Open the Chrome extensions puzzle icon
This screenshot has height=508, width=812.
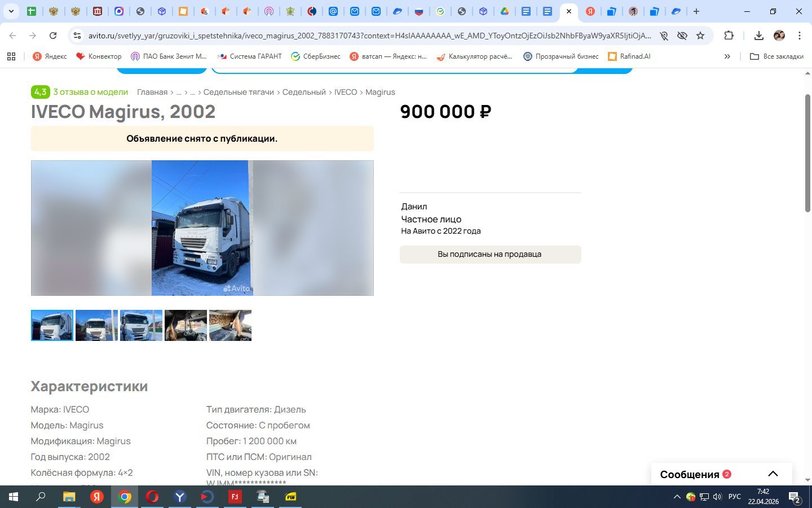point(729,36)
